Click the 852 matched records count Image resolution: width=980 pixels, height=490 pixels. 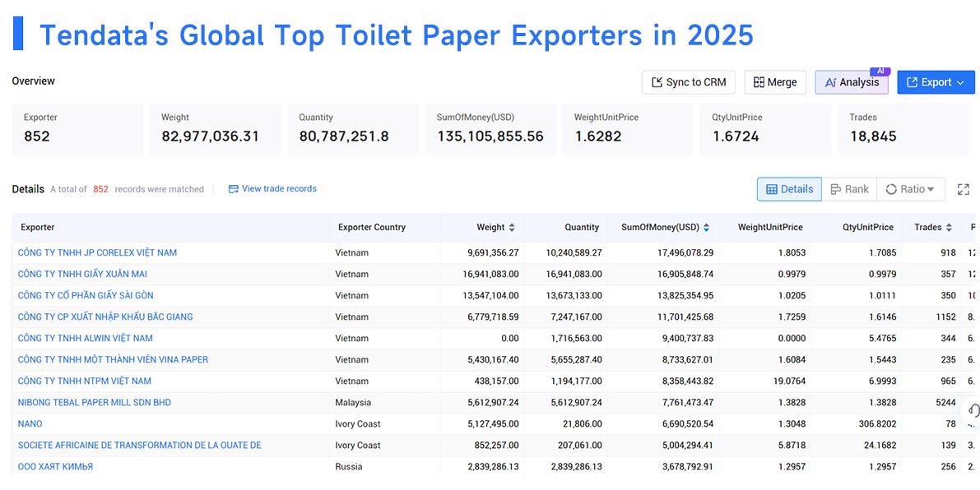(x=100, y=189)
